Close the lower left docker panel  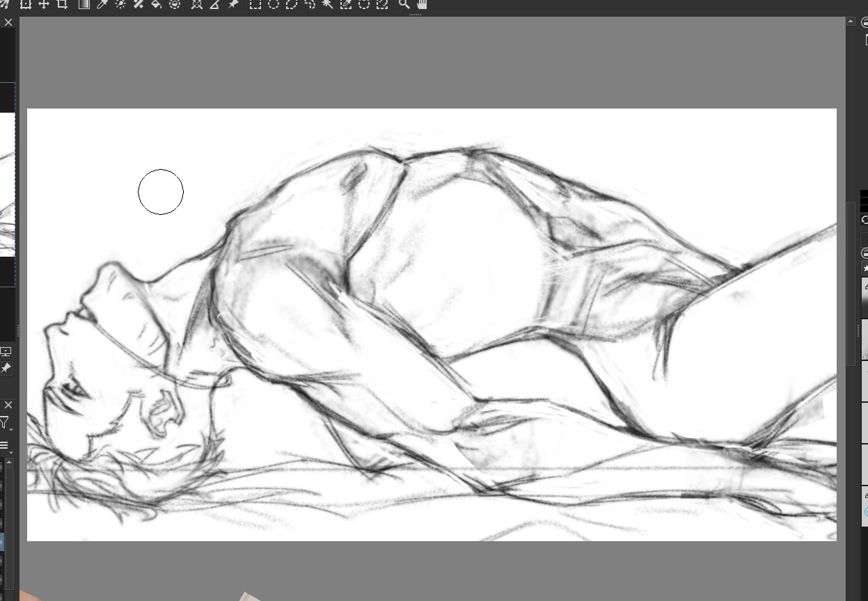8,405
